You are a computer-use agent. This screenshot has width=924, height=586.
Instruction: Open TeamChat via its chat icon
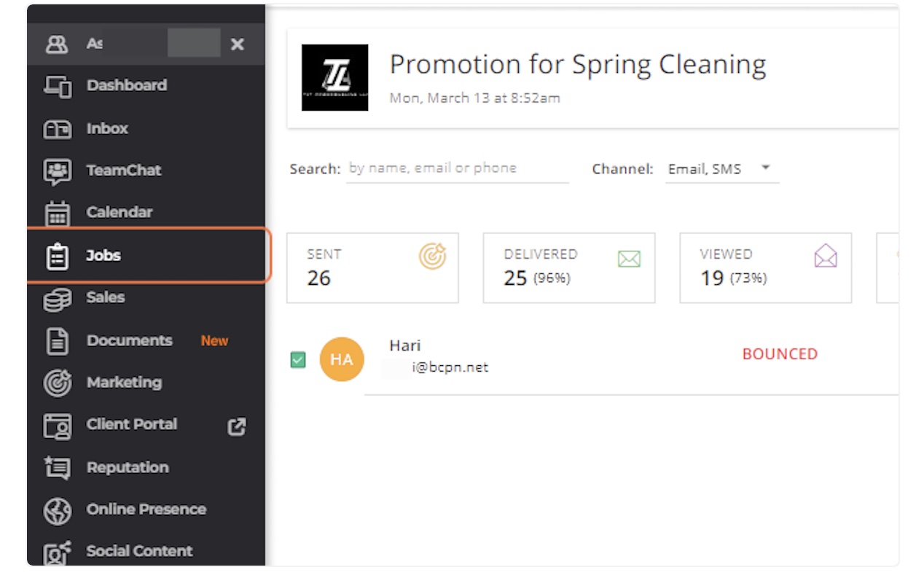pos(58,171)
